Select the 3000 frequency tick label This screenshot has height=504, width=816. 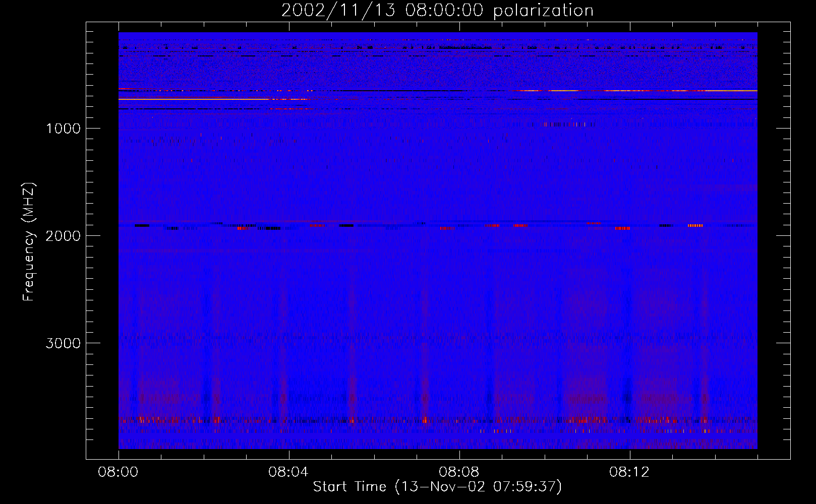coord(63,343)
